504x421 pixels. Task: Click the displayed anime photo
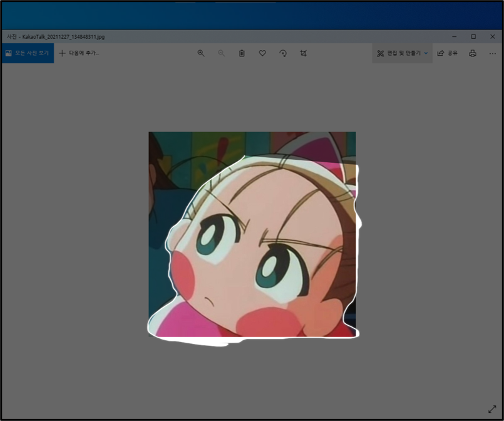(252, 234)
